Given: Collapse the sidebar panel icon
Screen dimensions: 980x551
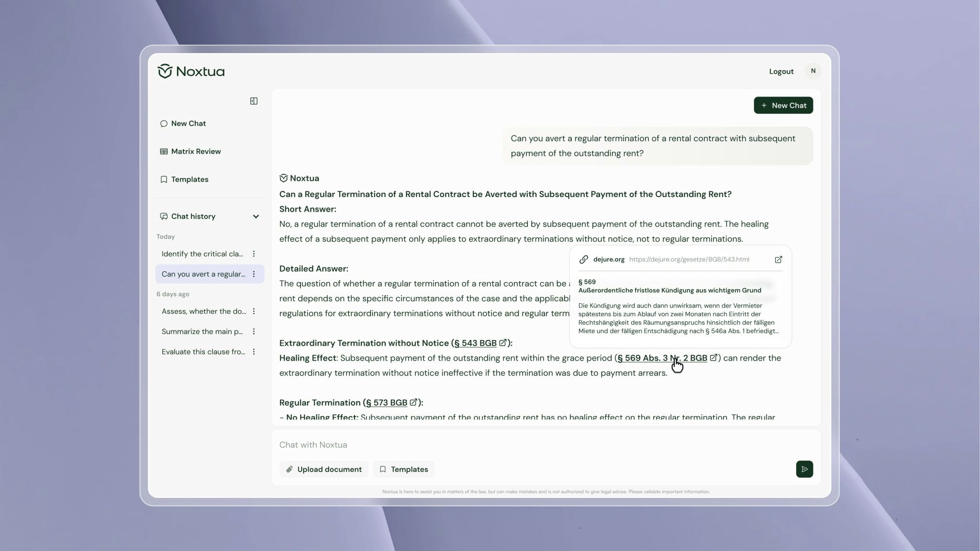Looking at the screenshot, I should (x=254, y=101).
